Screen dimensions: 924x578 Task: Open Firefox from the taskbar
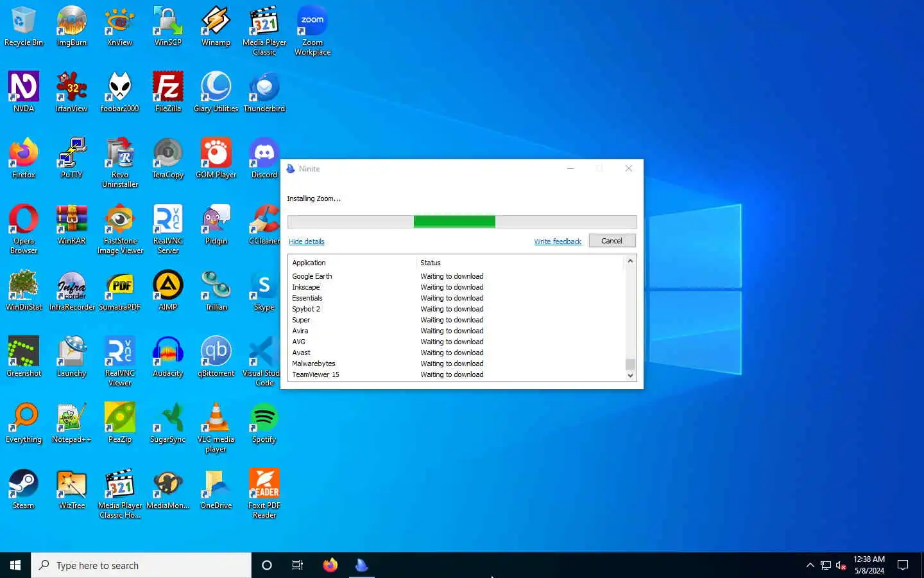[x=330, y=565]
